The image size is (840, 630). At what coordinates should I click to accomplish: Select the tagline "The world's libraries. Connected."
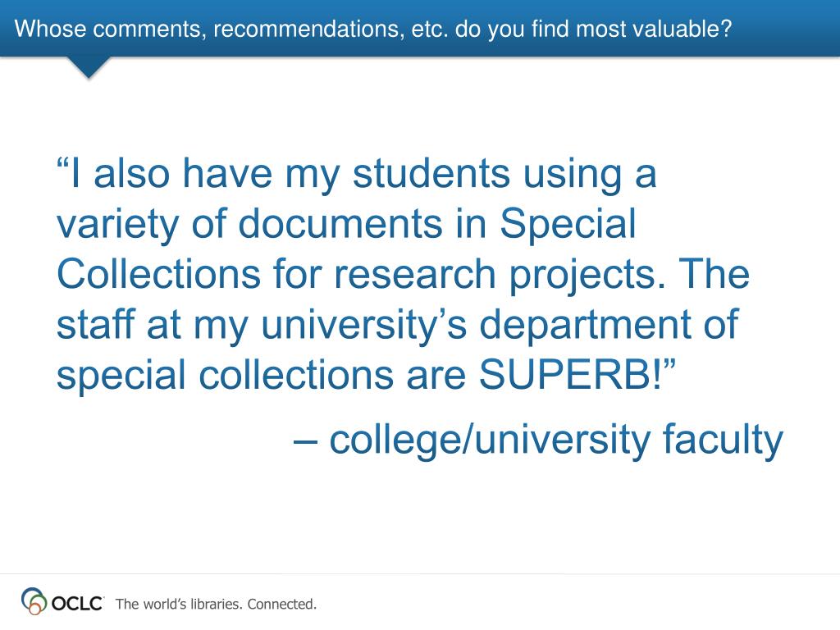[x=216, y=605]
